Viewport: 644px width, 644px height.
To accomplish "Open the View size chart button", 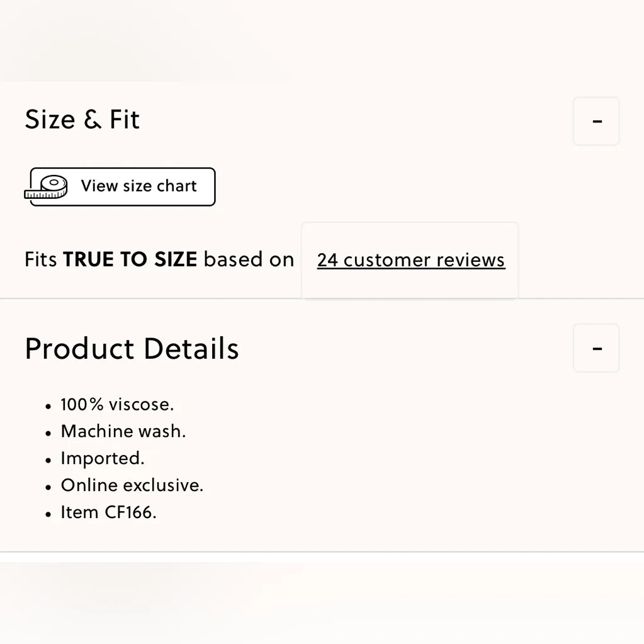I will 138,186.
